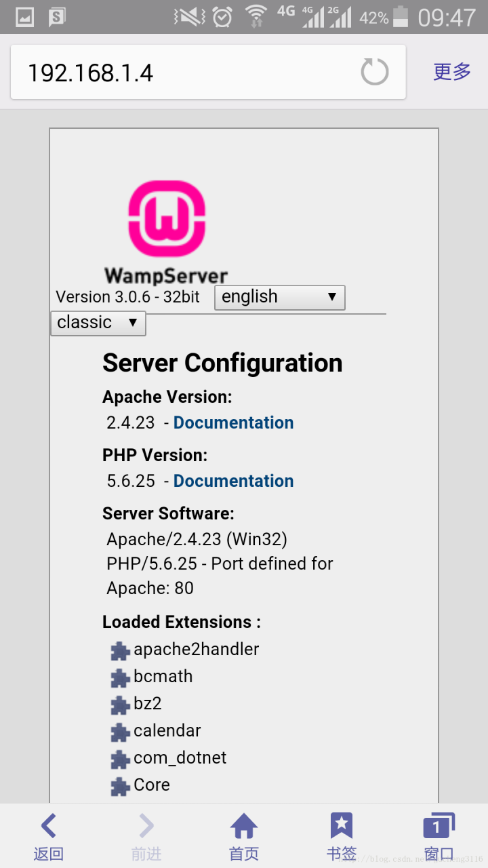Tap the gallery notification icon in status bar

pyautogui.click(x=25, y=17)
